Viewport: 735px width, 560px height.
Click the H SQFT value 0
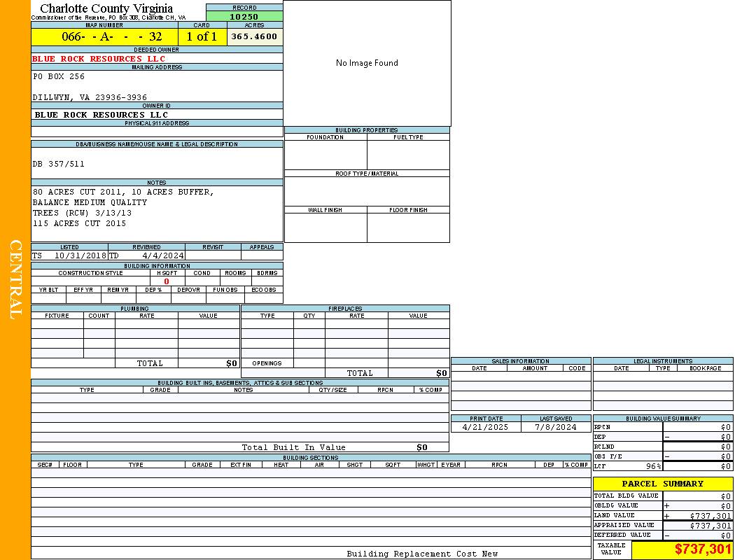point(167,281)
